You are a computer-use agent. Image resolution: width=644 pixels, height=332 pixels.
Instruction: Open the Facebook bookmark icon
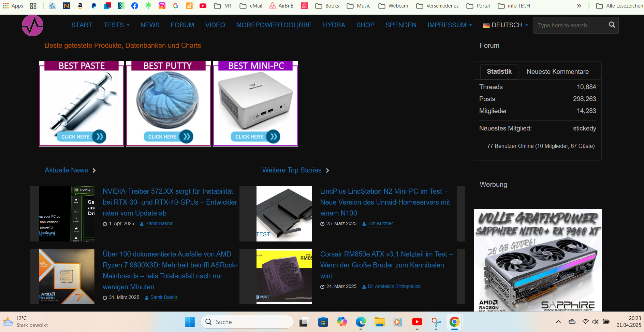[x=135, y=5]
